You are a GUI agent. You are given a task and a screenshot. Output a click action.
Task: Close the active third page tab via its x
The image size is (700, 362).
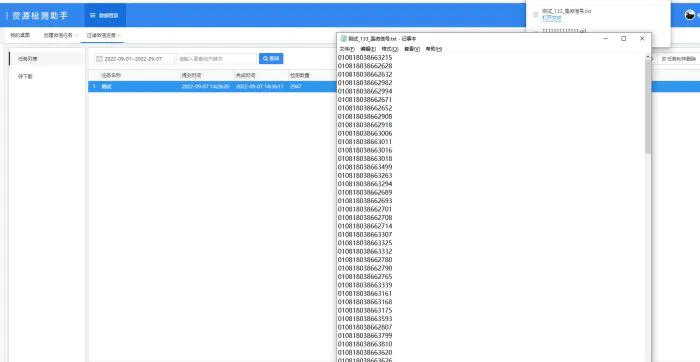pyautogui.click(x=119, y=35)
